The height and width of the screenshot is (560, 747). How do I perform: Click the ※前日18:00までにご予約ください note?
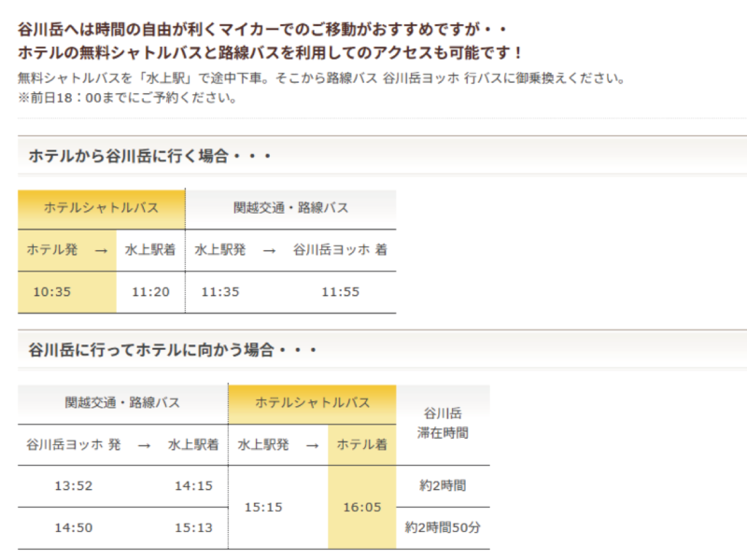[x=127, y=98]
